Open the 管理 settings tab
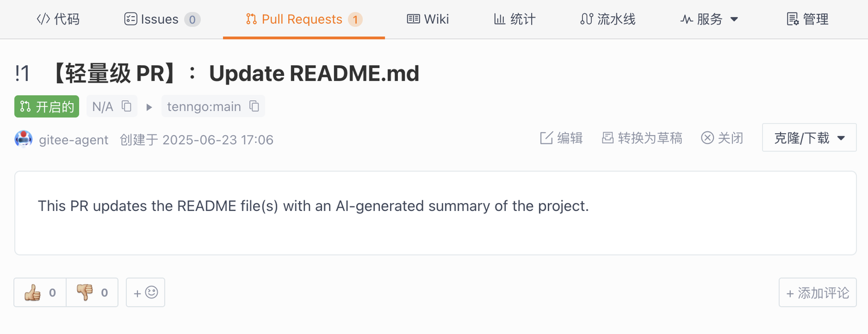Viewport: 868px width, 334px height. (808, 19)
